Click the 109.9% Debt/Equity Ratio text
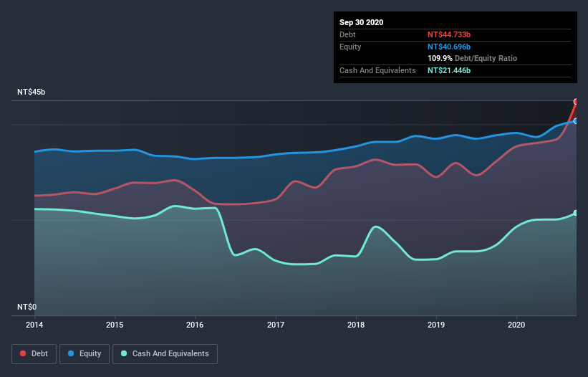The height and width of the screenshot is (377, 588). pos(472,59)
